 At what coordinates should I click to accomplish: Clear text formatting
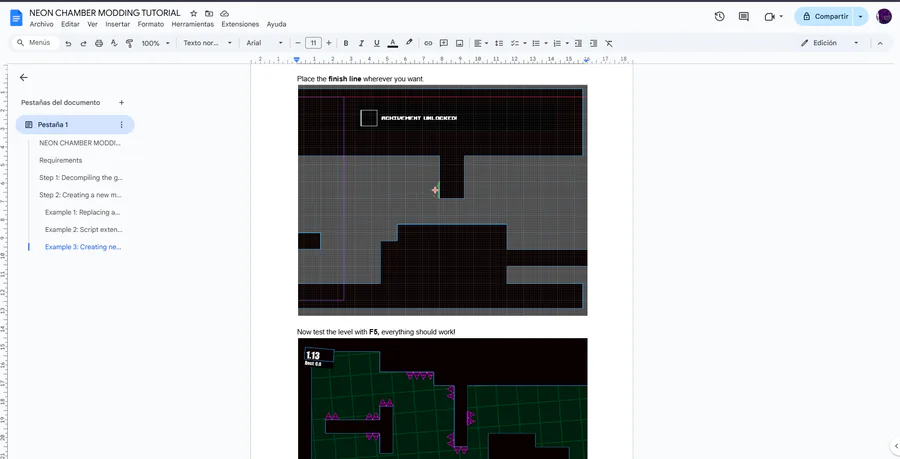[609, 43]
